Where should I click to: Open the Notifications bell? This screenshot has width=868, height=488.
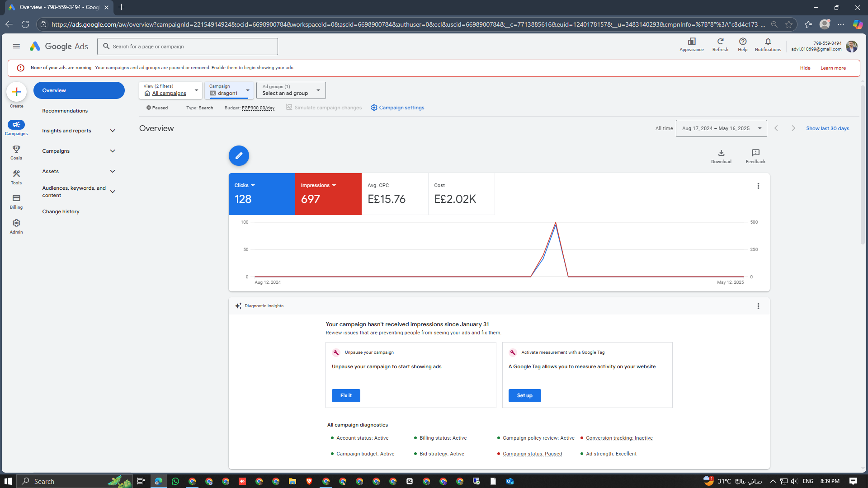(x=768, y=45)
